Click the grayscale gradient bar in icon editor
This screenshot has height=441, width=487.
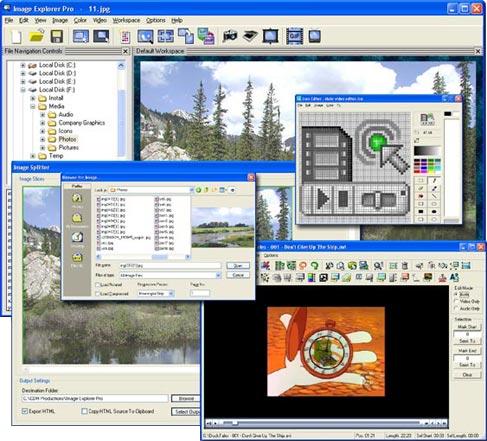point(427,151)
